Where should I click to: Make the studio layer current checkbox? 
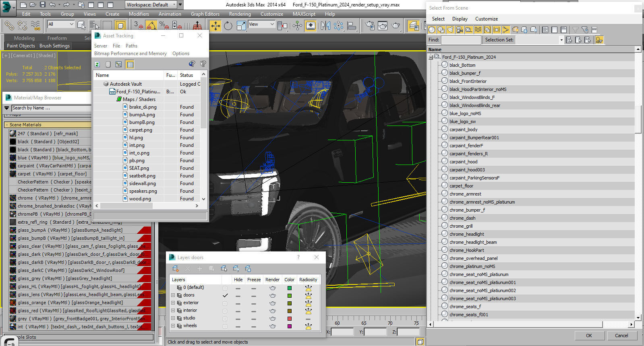pos(225,319)
